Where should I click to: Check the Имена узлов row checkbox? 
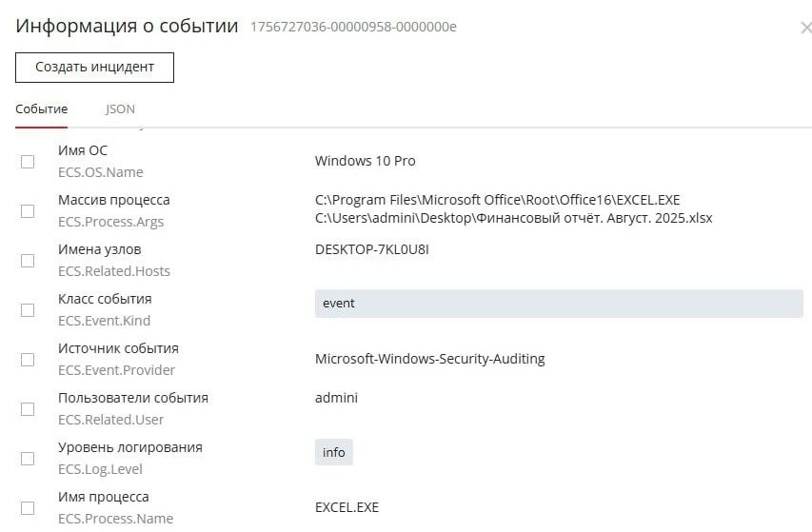pyautogui.click(x=28, y=261)
